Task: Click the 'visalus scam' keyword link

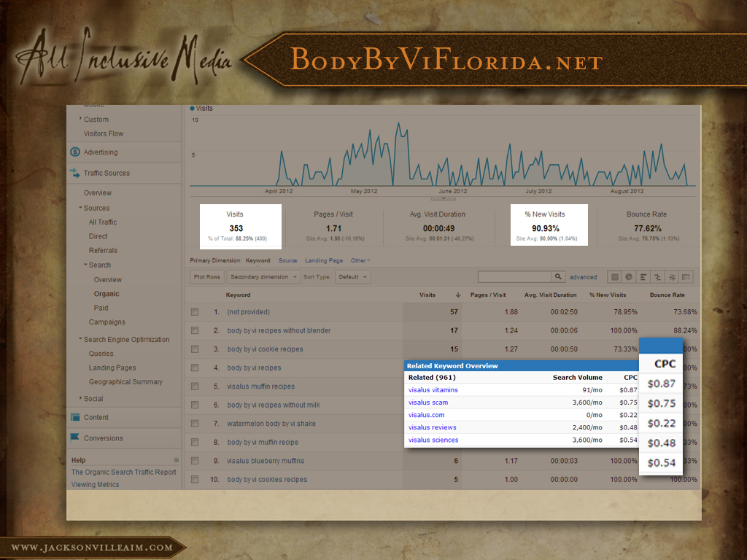Action: (428, 402)
